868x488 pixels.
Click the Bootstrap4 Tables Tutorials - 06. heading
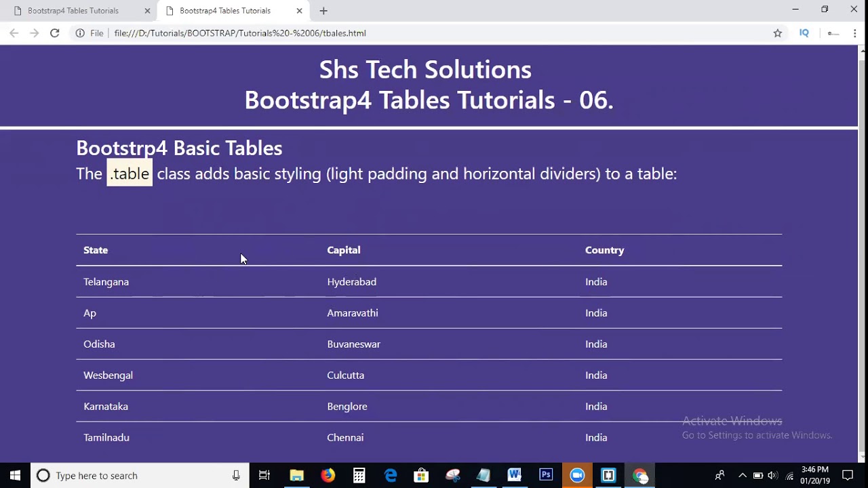(429, 100)
